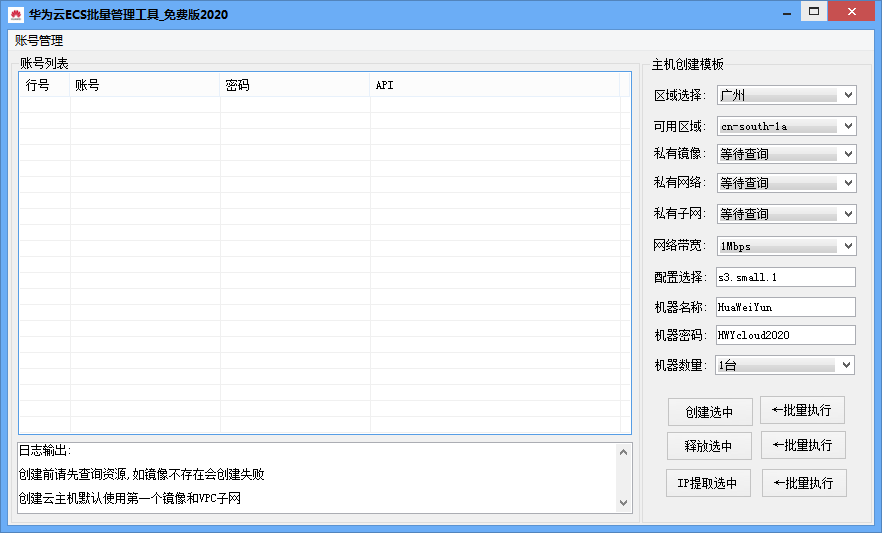Viewport: 882px width, 533px height.
Task: Click the 机器密码 input field
Action: point(786,335)
